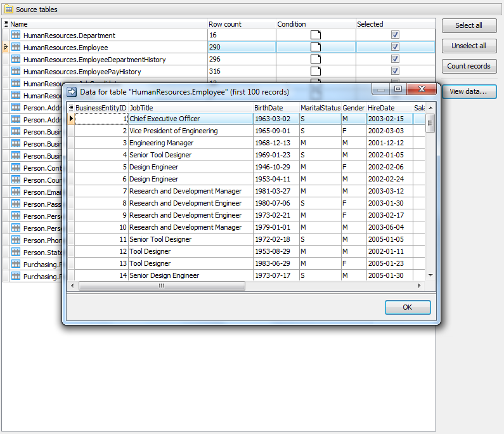Open condition editor for HumanResources.Department
The image size is (504, 434).
tap(315, 36)
